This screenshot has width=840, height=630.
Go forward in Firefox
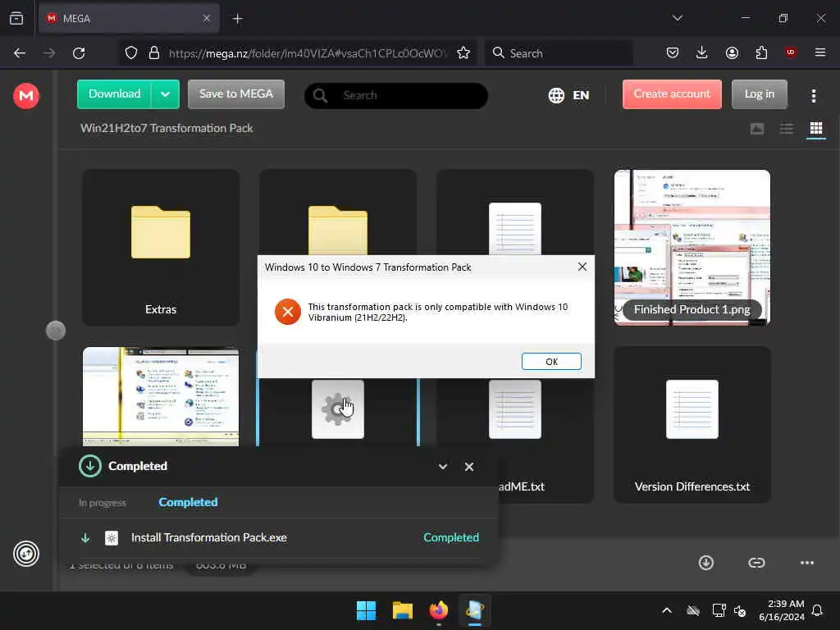(49, 53)
